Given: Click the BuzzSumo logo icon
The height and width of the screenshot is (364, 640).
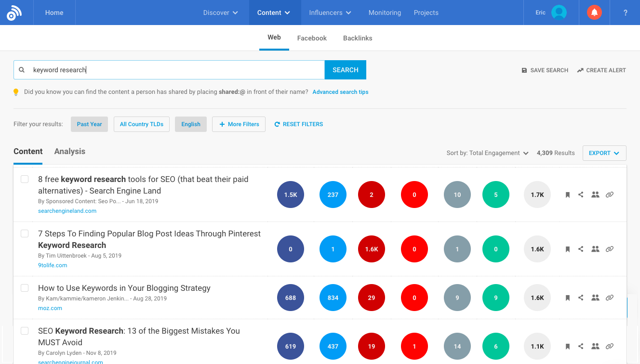Looking at the screenshot, I should coord(14,13).
